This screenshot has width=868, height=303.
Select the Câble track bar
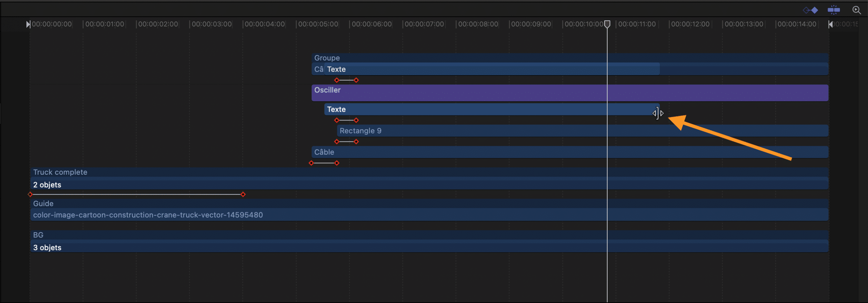click(570, 152)
